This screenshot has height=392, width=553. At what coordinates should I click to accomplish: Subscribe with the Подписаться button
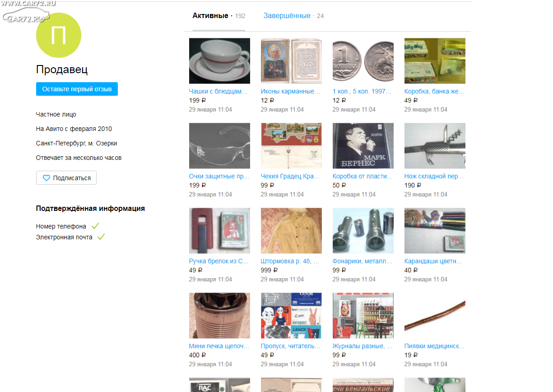[x=66, y=178]
